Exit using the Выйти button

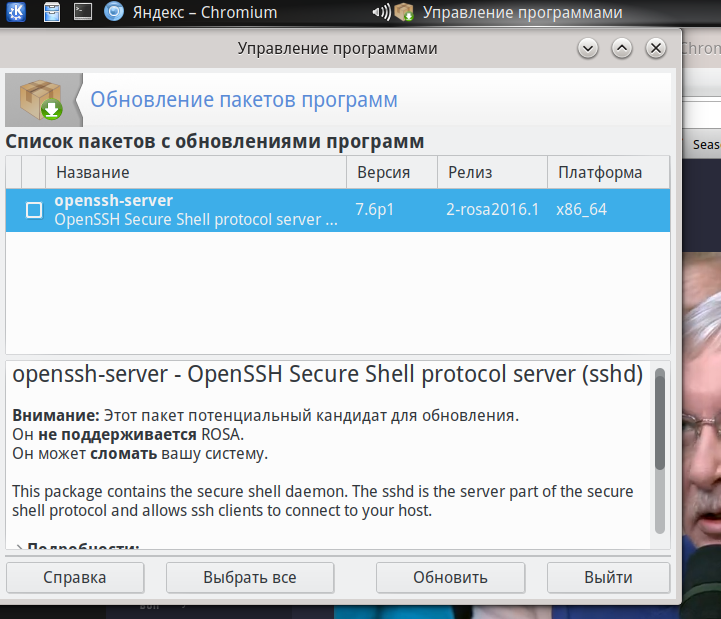click(608, 577)
